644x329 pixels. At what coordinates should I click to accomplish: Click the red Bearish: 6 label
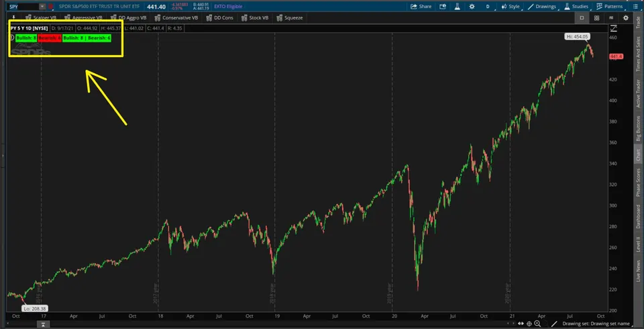click(50, 38)
